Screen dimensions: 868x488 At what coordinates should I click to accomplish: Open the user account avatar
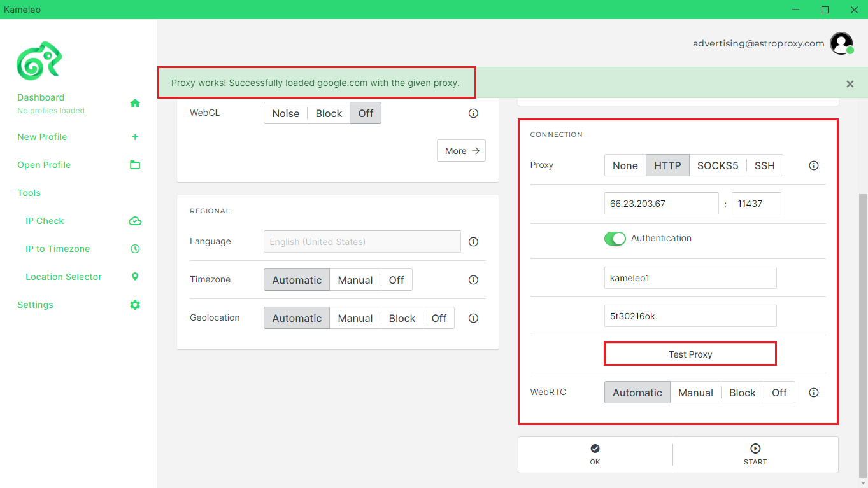click(x=841, y=43)
